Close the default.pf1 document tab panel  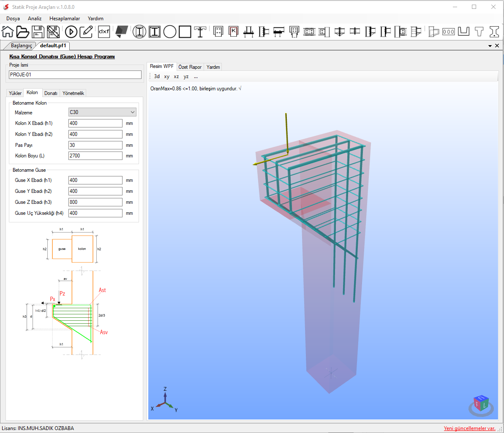[x=497, y=46]
